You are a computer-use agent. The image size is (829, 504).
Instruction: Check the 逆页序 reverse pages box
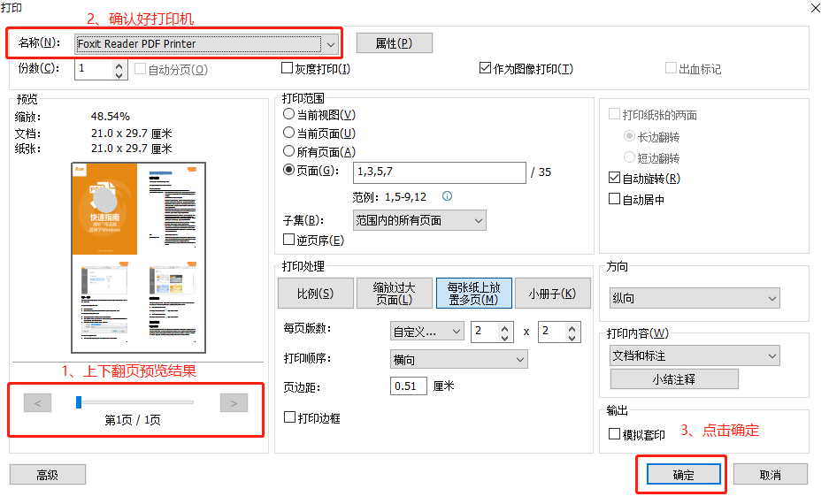pos(288,240)
